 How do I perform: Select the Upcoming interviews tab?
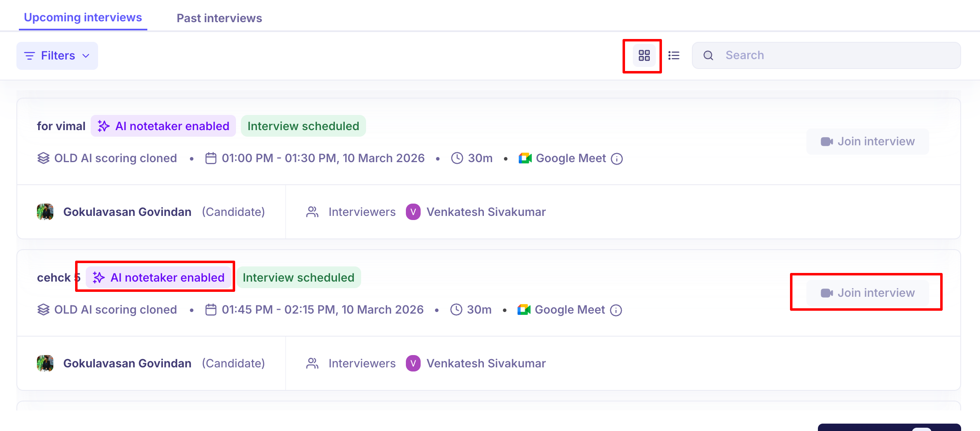coord(83,17)
